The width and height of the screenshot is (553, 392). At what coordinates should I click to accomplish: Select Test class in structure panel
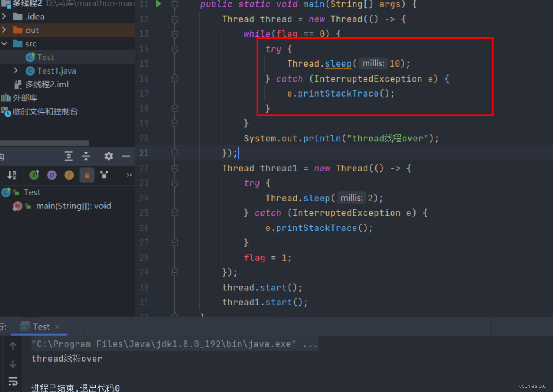point(32,192)
